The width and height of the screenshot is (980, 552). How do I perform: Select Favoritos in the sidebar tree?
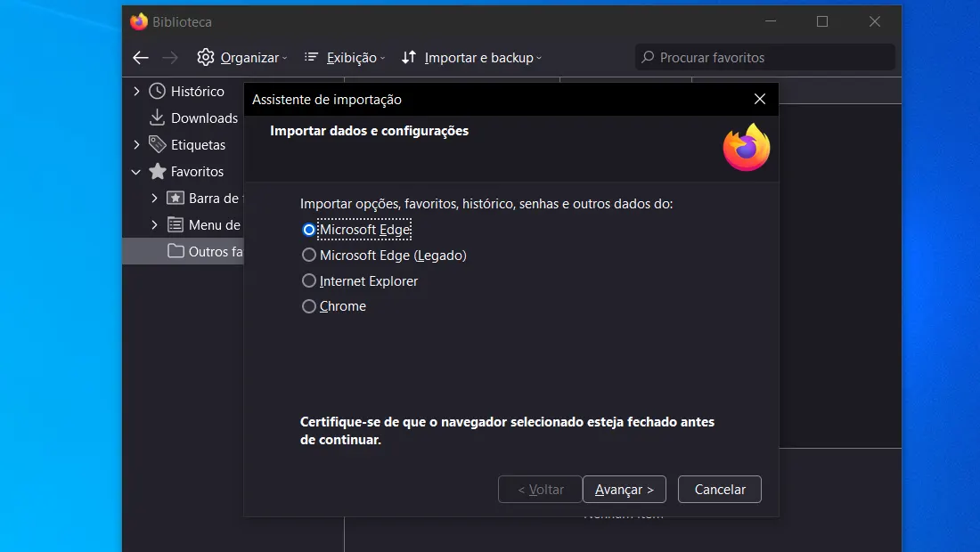[x=197, y=172]
